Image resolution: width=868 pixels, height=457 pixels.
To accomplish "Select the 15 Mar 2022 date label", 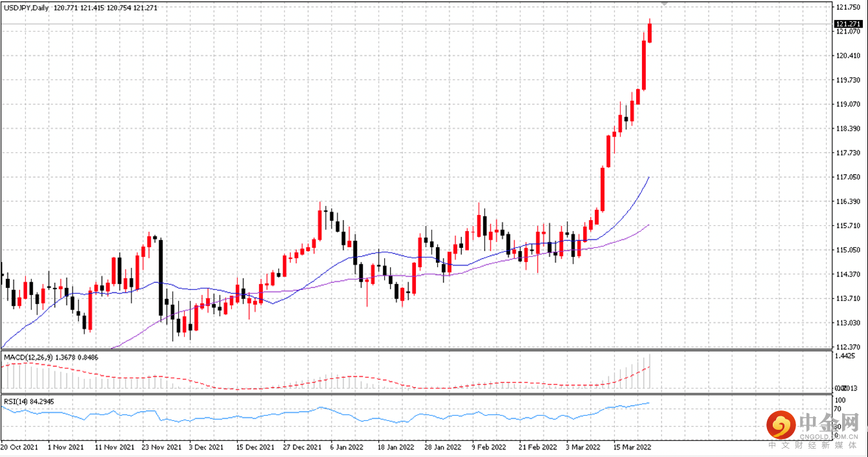I will 632,447.
